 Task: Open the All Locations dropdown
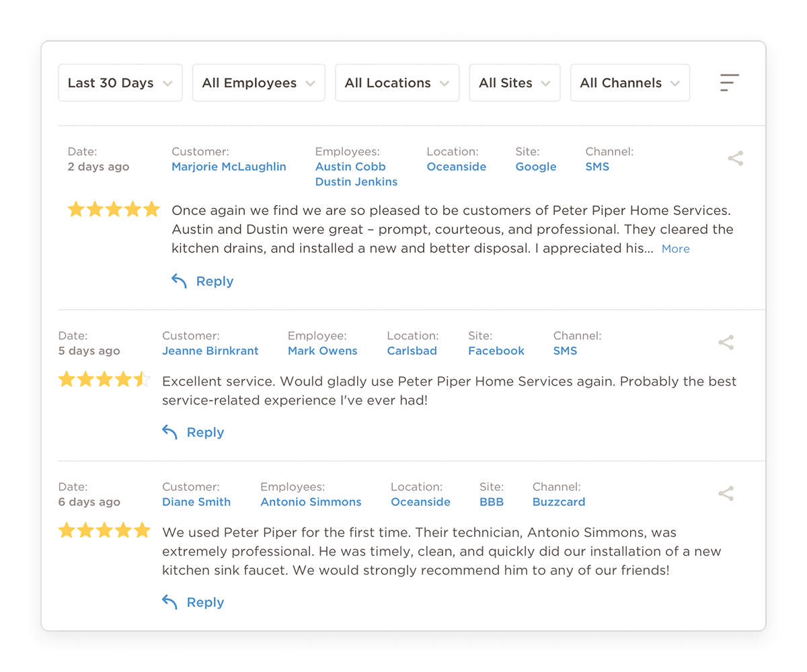coord(397,82)
